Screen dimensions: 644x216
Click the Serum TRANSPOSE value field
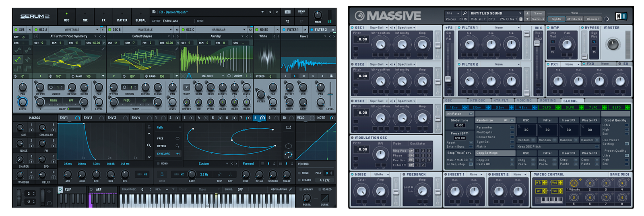[x=142, y=189]
